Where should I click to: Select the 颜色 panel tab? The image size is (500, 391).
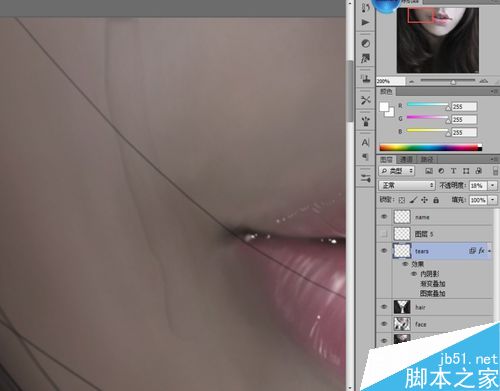pyautogui.click(x=386, y=91)
